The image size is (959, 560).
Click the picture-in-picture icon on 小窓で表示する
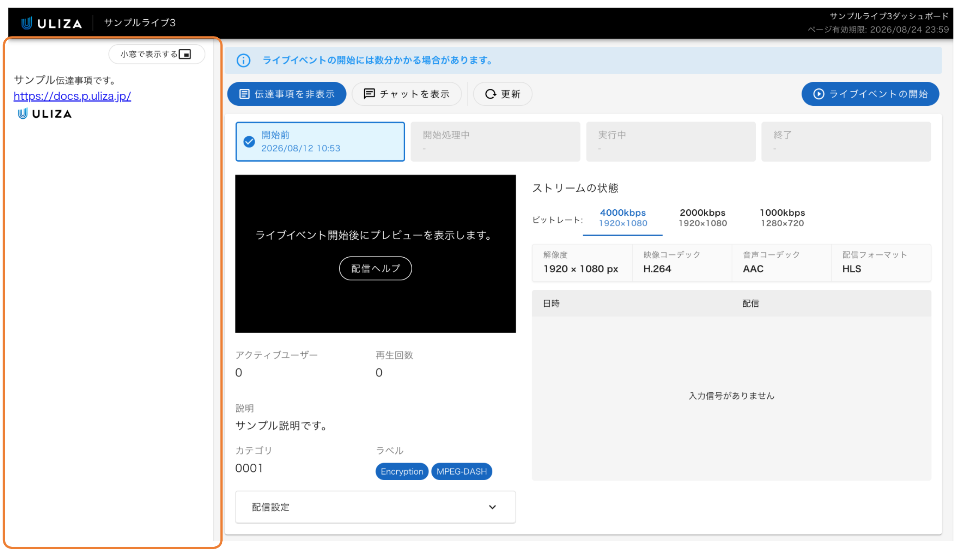(x=185, y=54)
